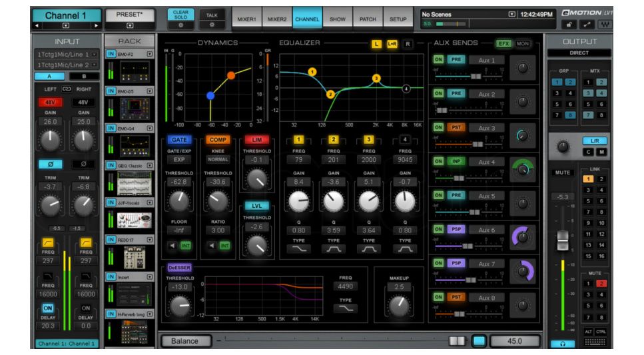This screenshot has width=644, height=355.
Task: Toggle Aux 1 send ON button
Action: tap(438, 59)
